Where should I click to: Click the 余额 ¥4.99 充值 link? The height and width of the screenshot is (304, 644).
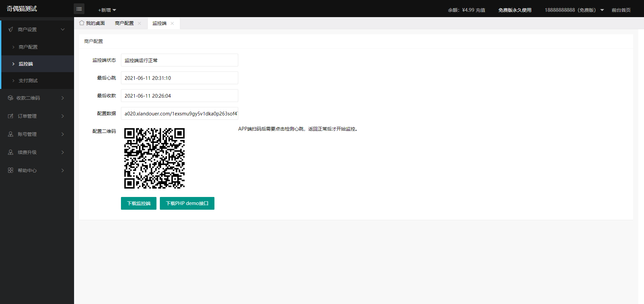click(466, 10)
